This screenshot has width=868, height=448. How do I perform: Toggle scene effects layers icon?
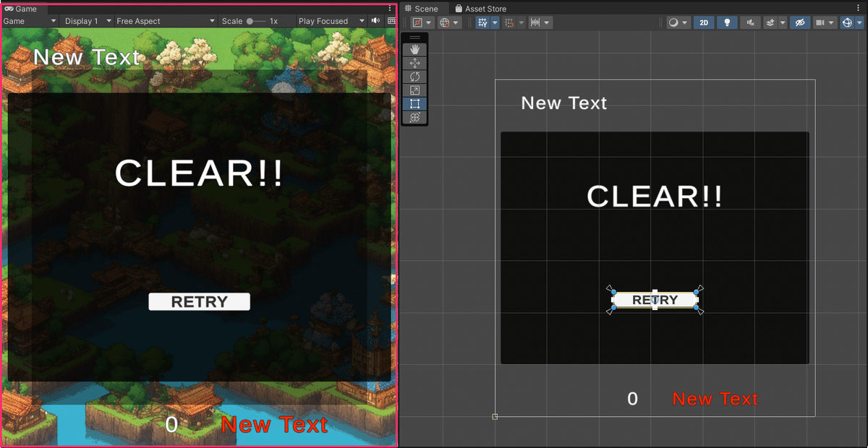click(770, 22)
